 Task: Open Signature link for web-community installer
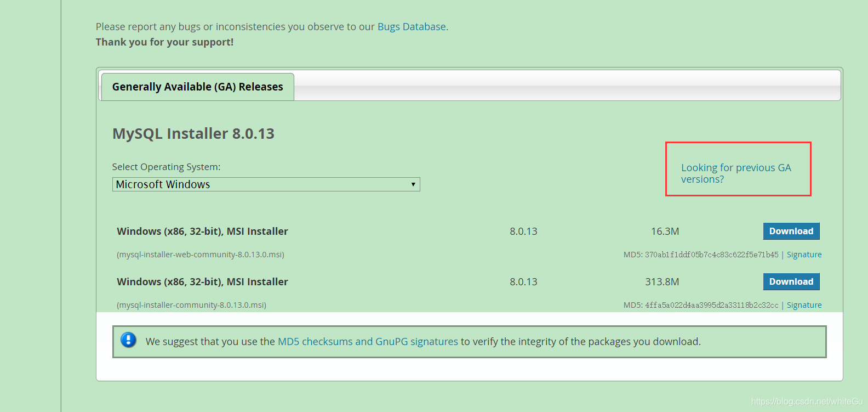pos(804,255)
